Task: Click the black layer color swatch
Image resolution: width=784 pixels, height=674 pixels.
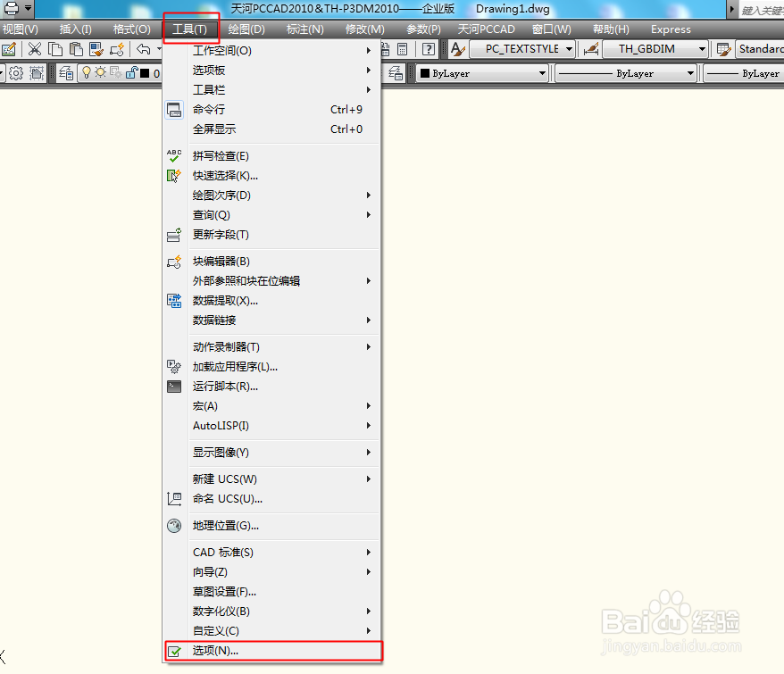Action: coord(145,73)
